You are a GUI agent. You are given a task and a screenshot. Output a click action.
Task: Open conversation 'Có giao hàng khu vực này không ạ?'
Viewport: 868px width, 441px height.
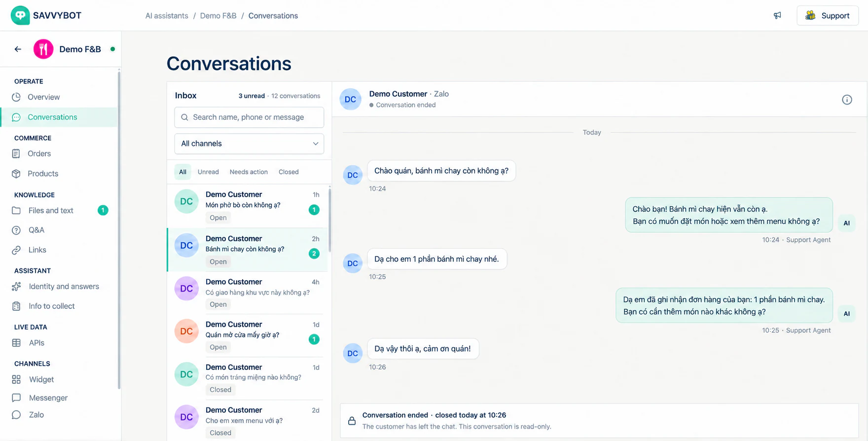(x=248, y=293)
